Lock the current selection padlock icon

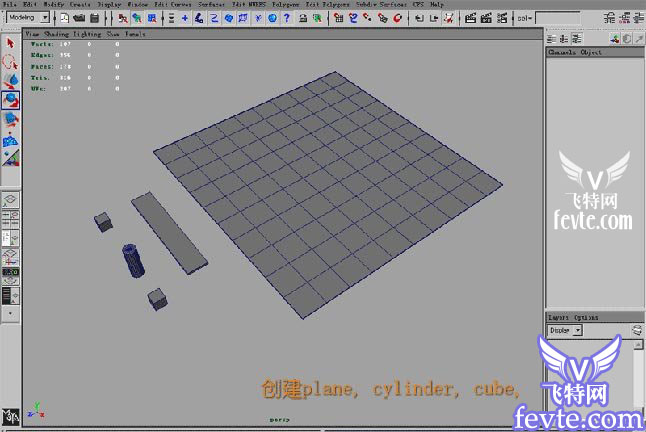tap(303, 18)
